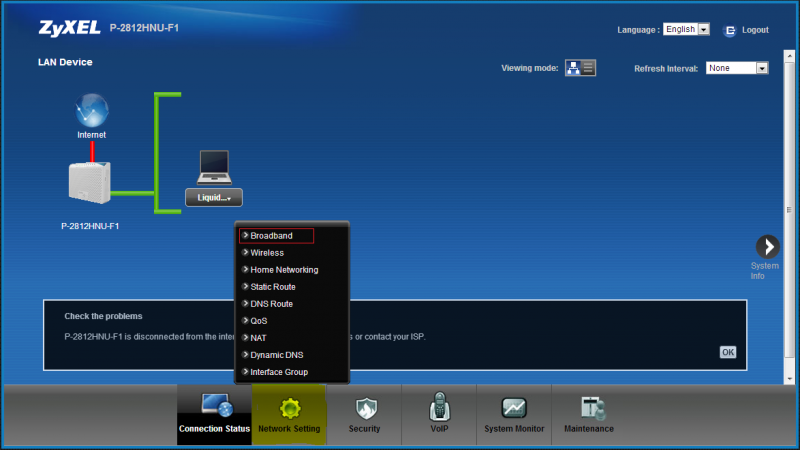Click the Security label
Screen dimensions: 800x450
(364, 429)
